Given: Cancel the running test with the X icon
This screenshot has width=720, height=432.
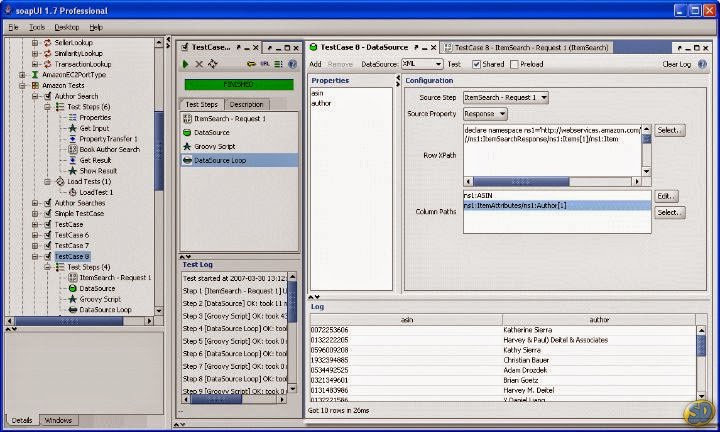Looking at the screenshot, I should (199, 64).
